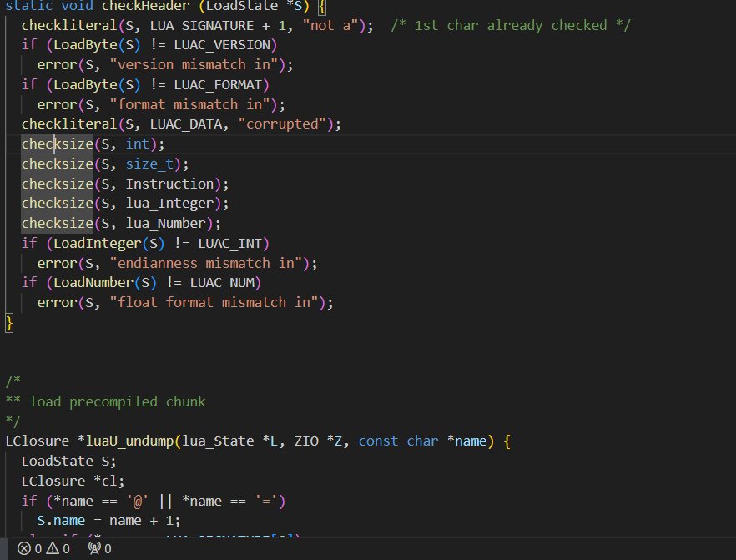Click the "endianness mismatch in" string
The height and width of the screenshot is (560, 736).
(206, 264)
